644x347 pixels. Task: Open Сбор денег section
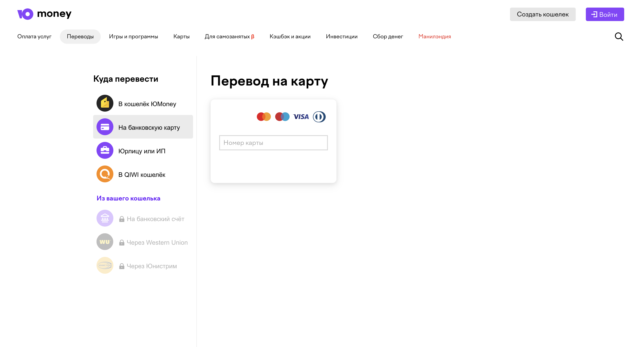[x=388, y=36]
